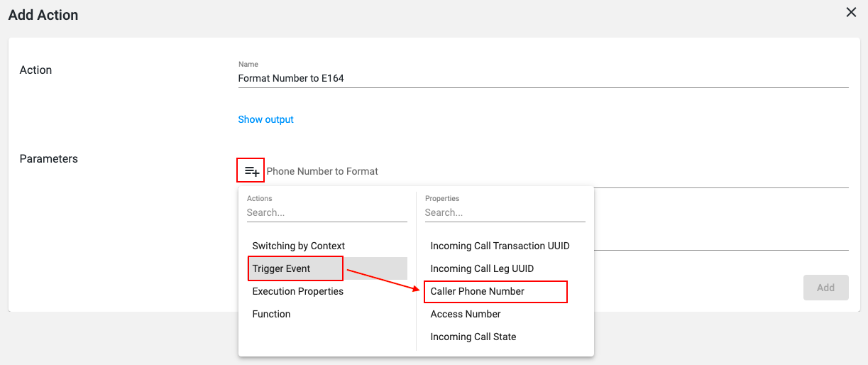This screenshot has height=365, width=868.
Task: Click the Add button
Action: pos(825,288)
